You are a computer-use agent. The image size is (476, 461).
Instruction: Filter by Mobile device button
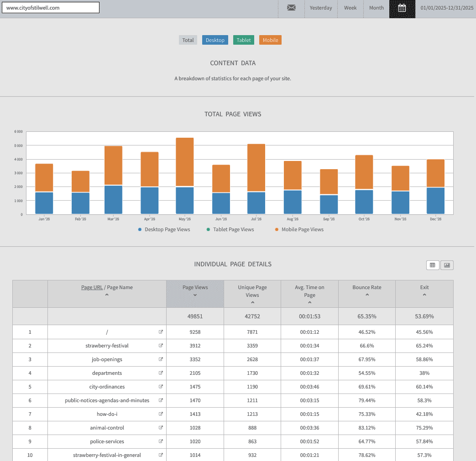270,40
